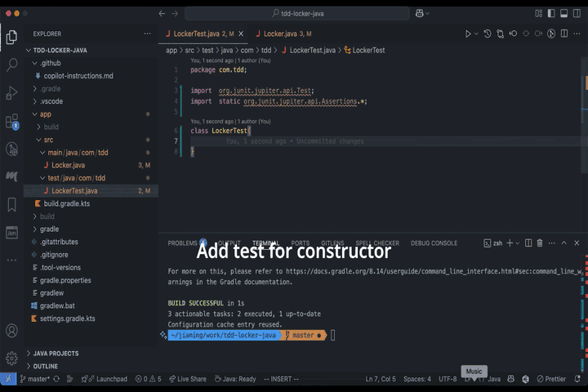The image size is (588, 392).
Task: Split the editor to the right
Action: (564, 33)
